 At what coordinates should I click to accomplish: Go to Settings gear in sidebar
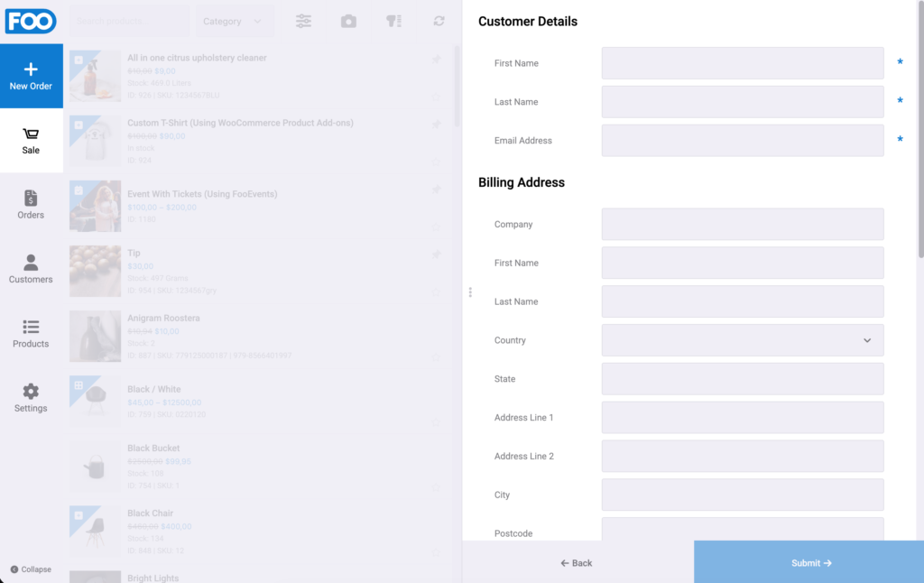pyautogui.click(x=31, y=398)
